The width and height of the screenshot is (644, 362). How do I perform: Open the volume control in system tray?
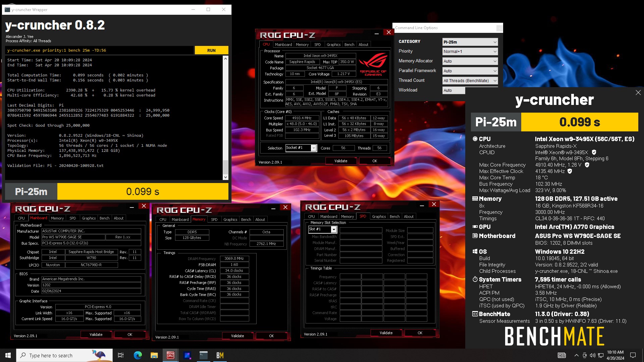(x=593, y=355)
